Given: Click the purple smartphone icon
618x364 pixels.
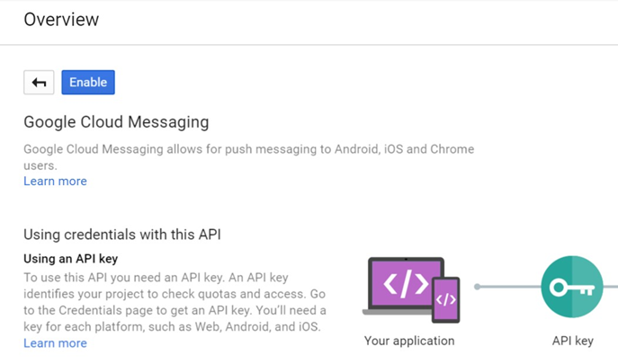Looking at the screenshot, I should (446, 299).
